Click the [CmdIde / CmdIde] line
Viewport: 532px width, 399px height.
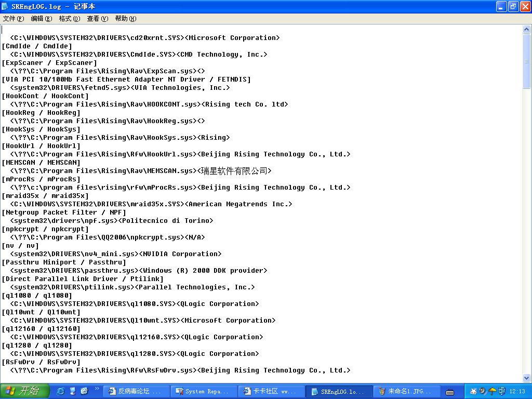(37, 46)
